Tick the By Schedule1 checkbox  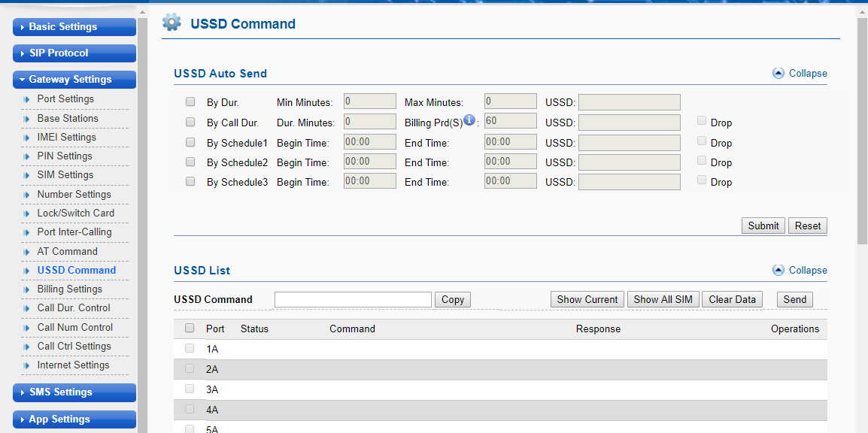click(x=190, y=141)
